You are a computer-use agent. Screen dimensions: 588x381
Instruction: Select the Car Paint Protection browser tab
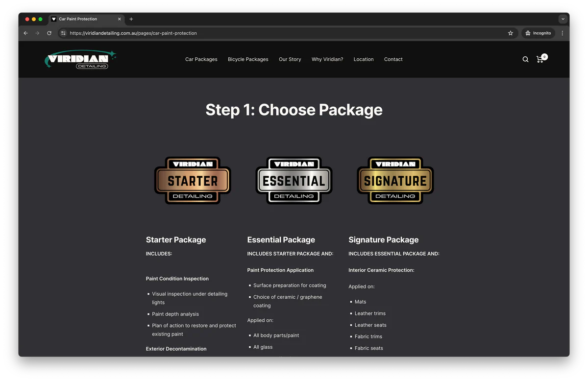pos(87,19)
